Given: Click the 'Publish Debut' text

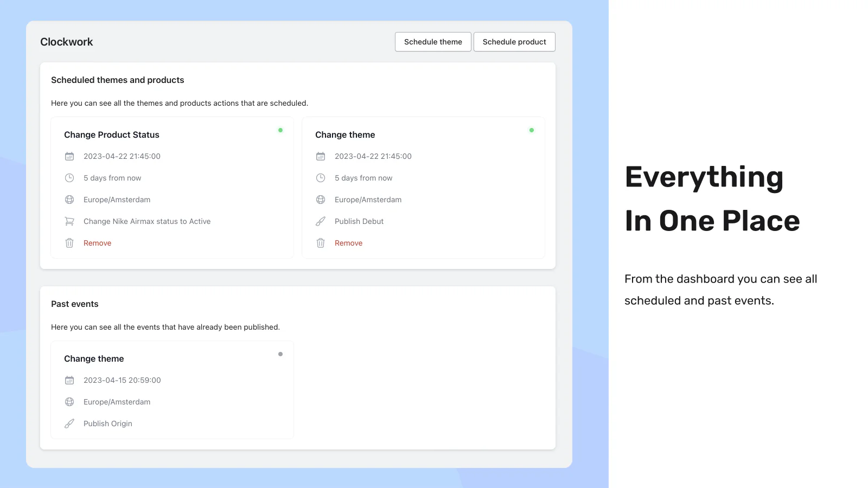Looking at the screenshot, I should pos(359,221).
